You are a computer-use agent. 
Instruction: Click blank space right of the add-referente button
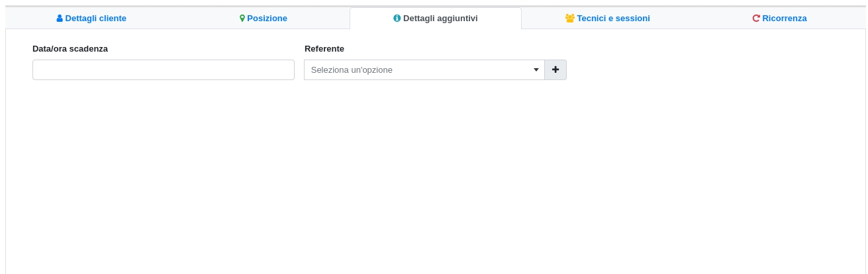(x=695, y=70)
